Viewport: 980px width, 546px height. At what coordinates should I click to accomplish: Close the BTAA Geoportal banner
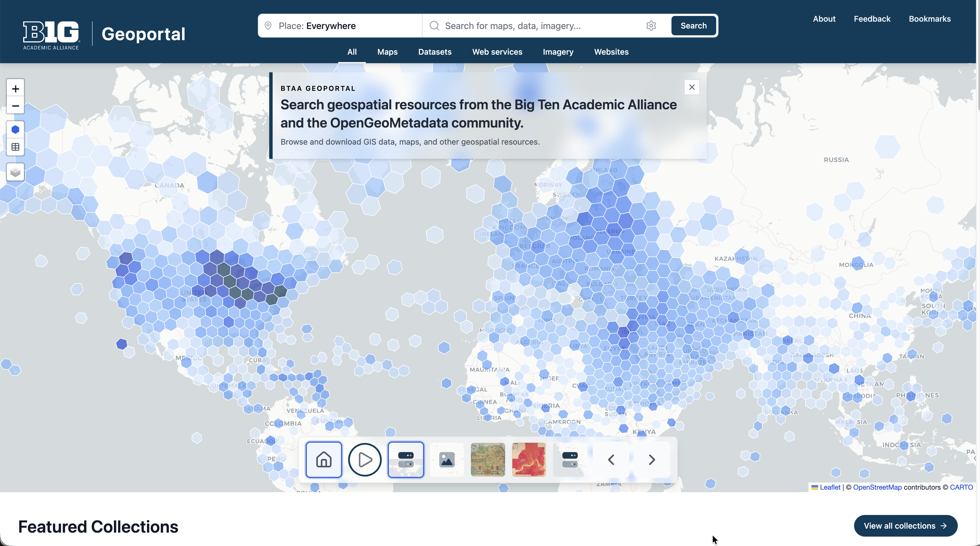691,87
